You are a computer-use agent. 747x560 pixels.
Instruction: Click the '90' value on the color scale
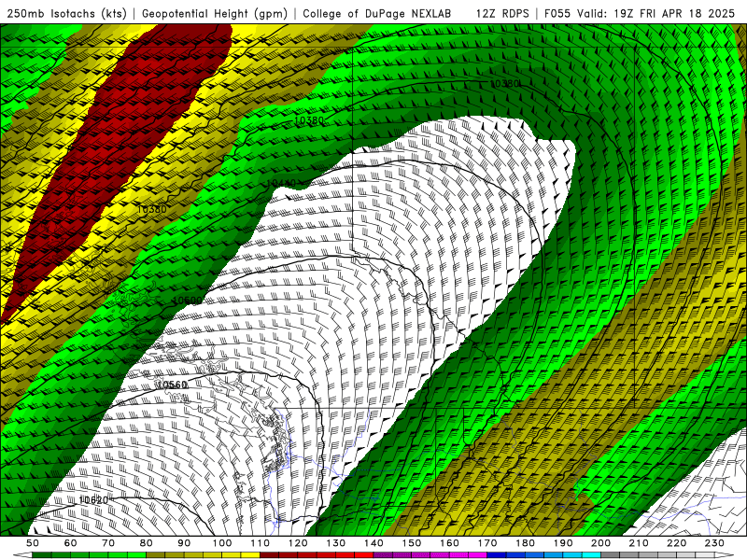click(184, 543)
